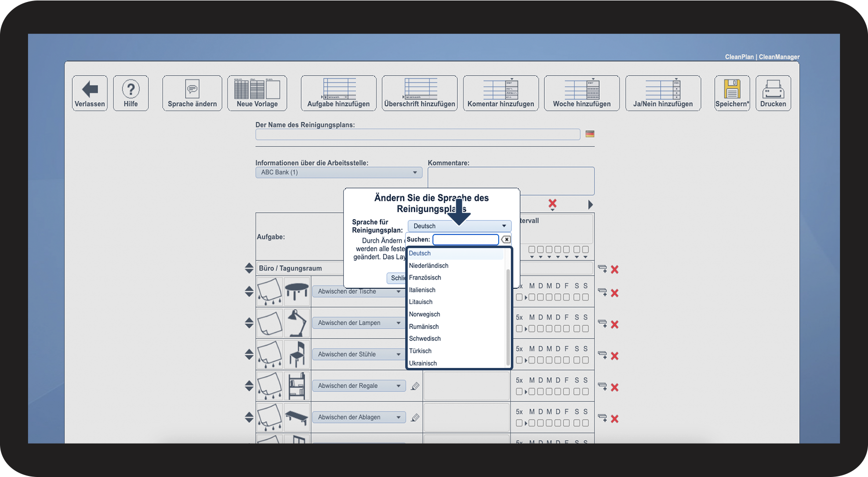This screenshot has width=868, height=477.
Task: Delete the Abwischen der Lampen row
Action: (x=615, y=324)
